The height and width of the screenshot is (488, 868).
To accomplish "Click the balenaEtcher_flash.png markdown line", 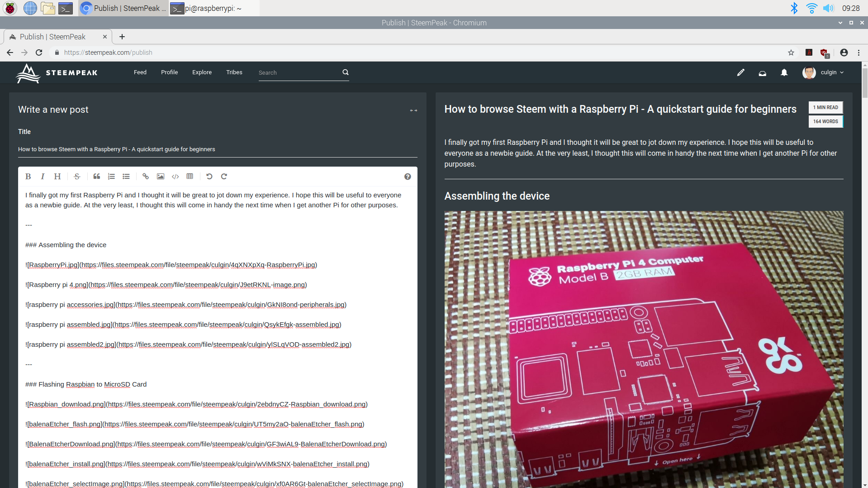I will (x=195, y=424).
